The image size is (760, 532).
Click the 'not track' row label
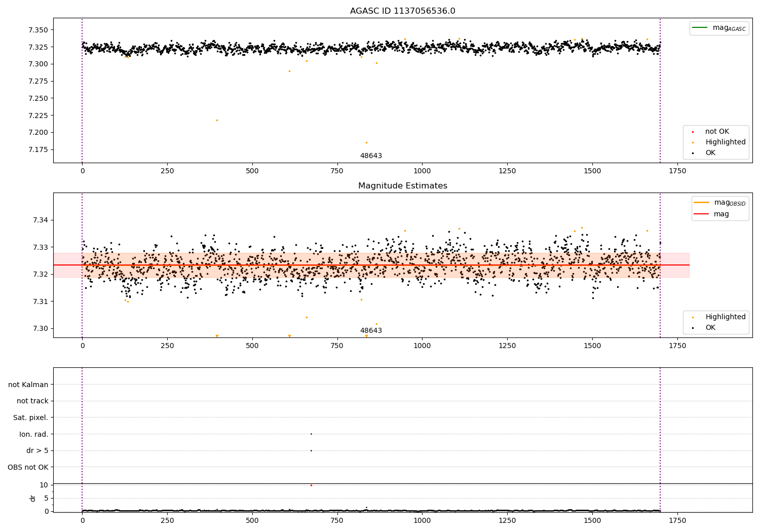[x=32, y=401]
